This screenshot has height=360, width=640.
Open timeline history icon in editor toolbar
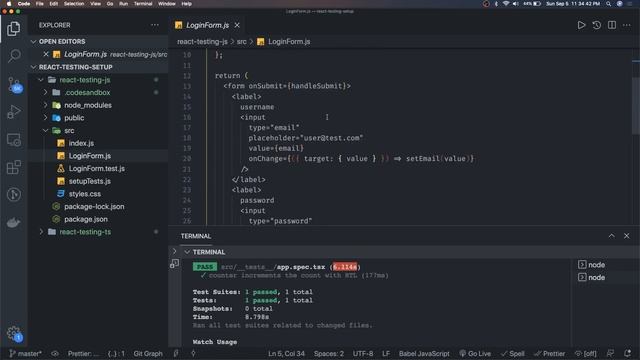point(596,25)
